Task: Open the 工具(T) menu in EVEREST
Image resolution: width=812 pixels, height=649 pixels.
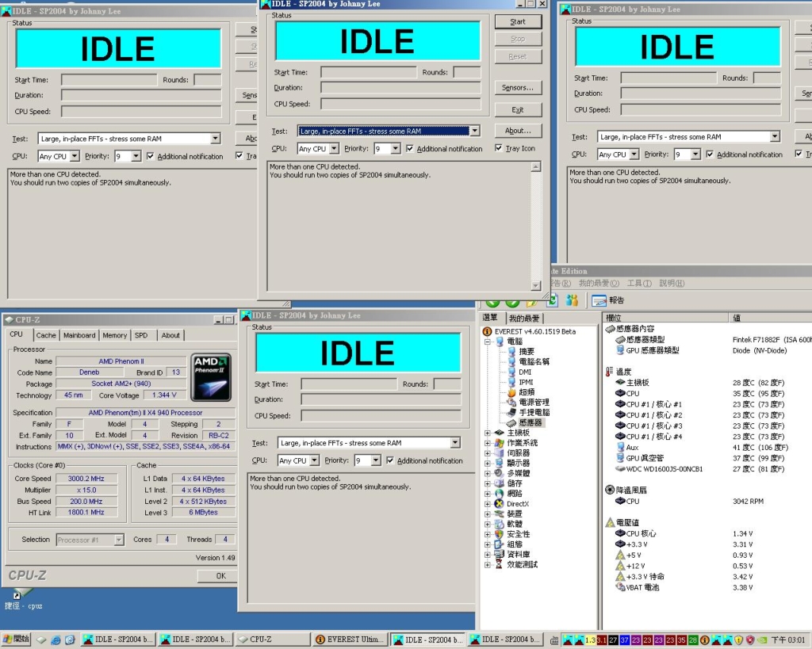Action: pos(640,283)
